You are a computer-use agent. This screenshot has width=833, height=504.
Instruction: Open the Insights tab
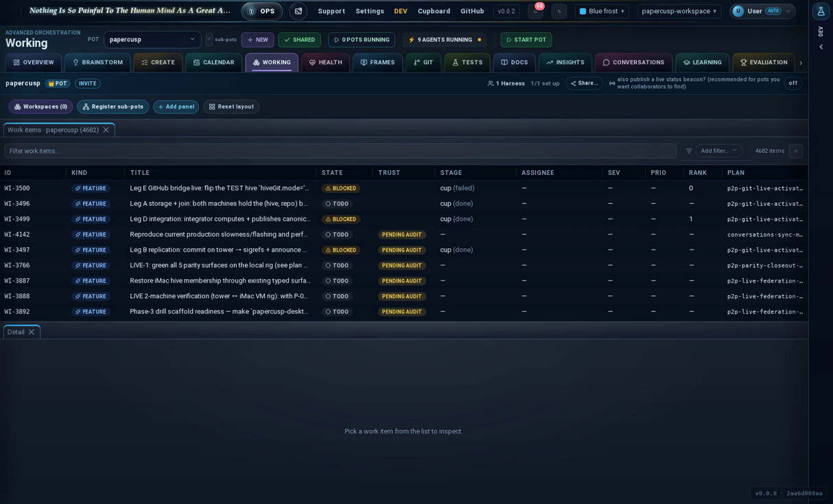click(565, 62)
